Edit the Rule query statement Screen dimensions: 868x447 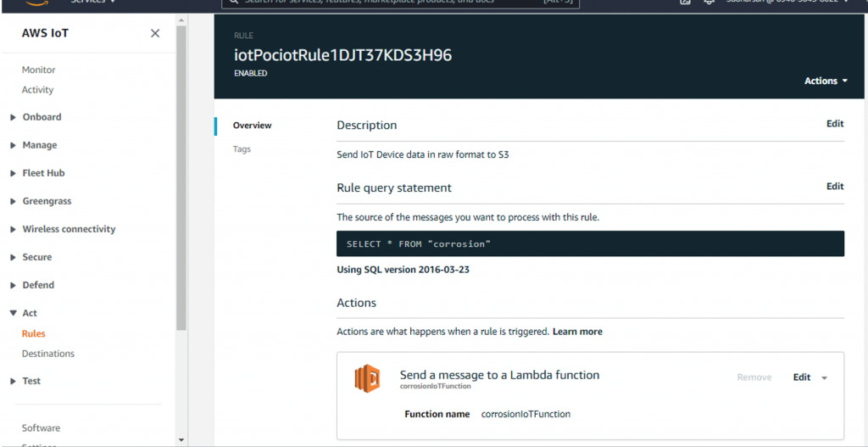pyautogui.click(x=835, y=186)
